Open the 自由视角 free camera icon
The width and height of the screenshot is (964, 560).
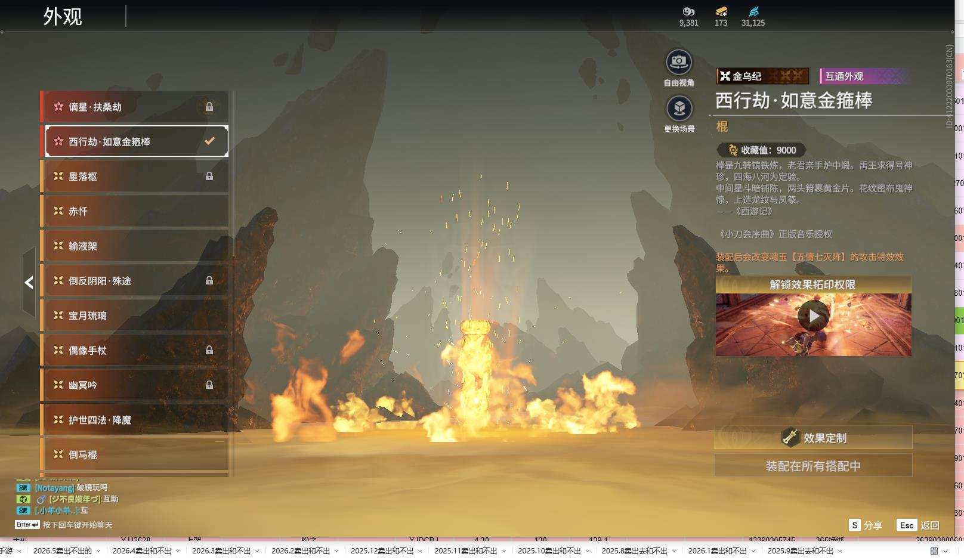[679, 62]
